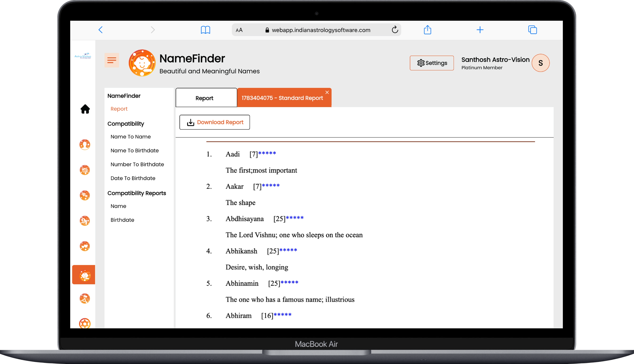Switch to the Report tab
Viewport: 634px width, 364px height.
[x=206, y=98]
